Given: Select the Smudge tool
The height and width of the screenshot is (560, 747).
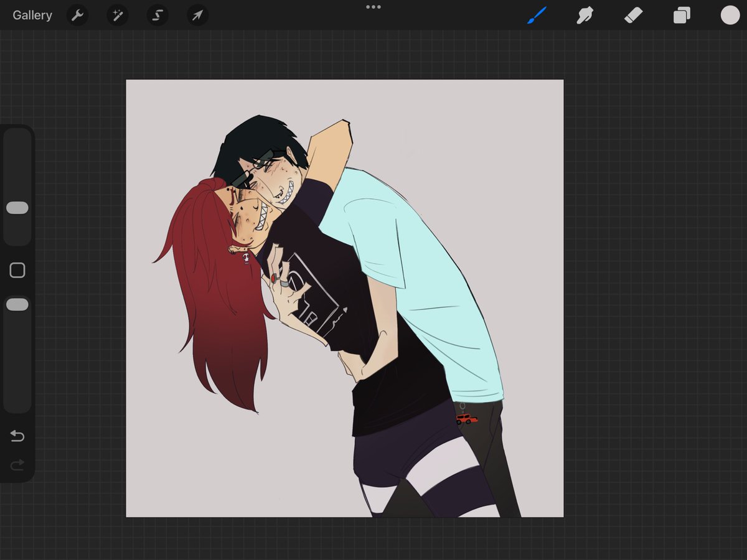Looking at the screenshot, I should point(585,15).
